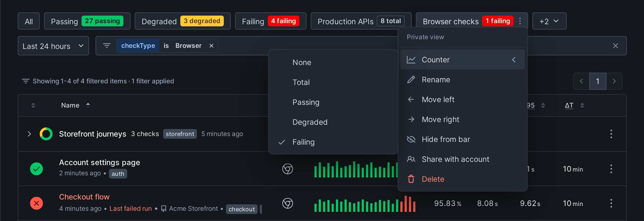Viewport: 644px width, 221px height.
Task: Expand the +2 more views dropdown
Action: point(549,21)
